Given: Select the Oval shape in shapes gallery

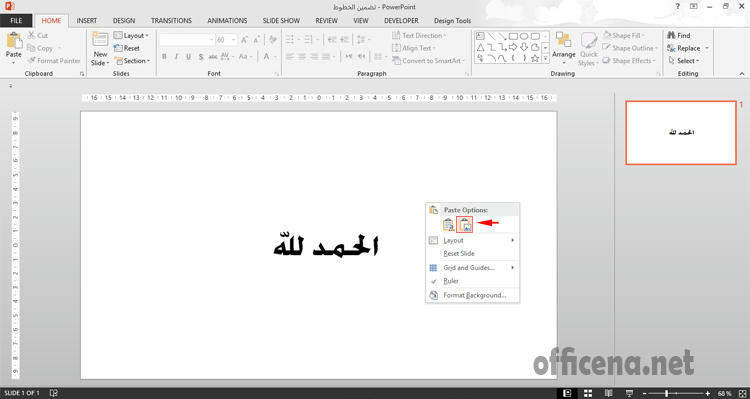Looking at the screenshot, I should [524, 36].
